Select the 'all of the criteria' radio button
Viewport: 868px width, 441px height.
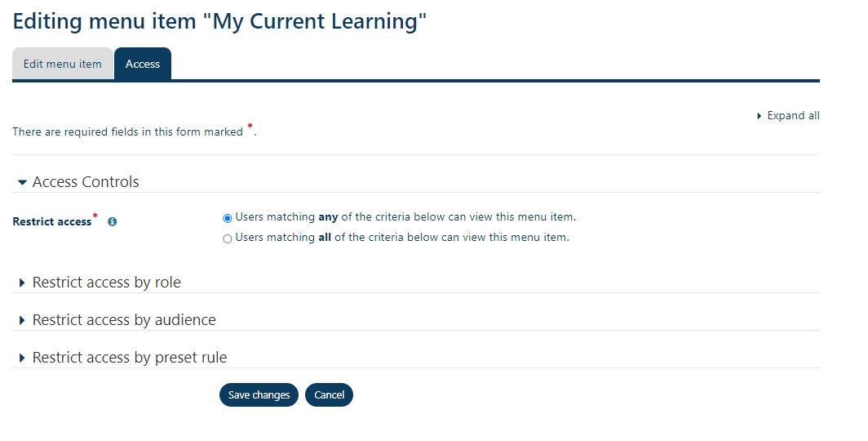(228, 238)
